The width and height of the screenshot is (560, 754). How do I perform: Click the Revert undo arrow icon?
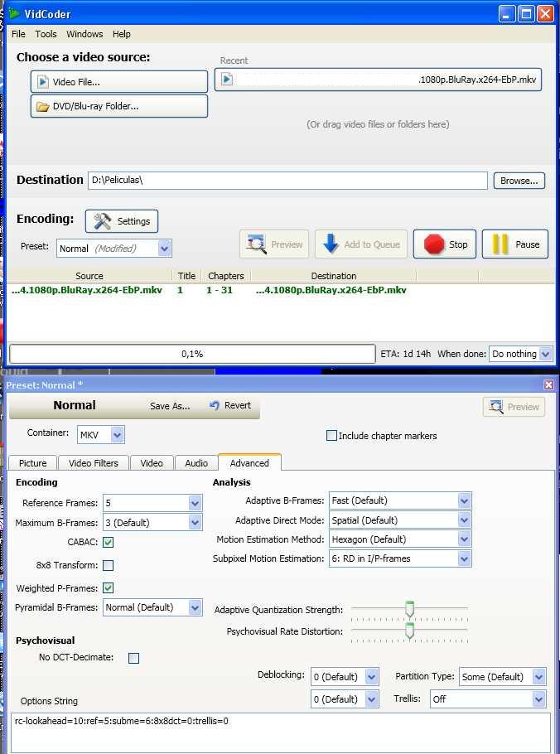point(215,405)
